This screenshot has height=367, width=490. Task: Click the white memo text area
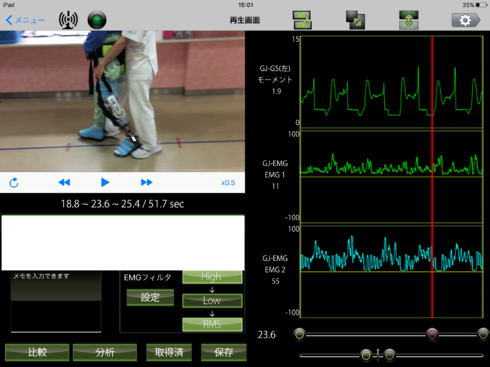(x=123, y=243)
